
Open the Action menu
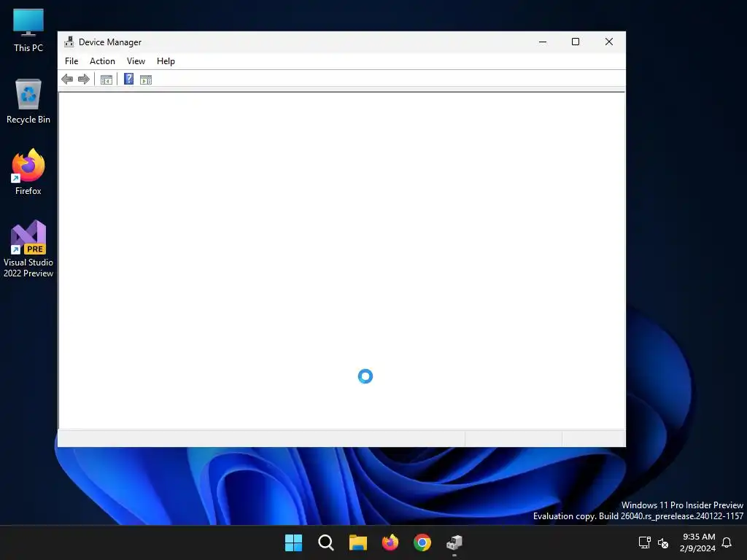[102, 61]
